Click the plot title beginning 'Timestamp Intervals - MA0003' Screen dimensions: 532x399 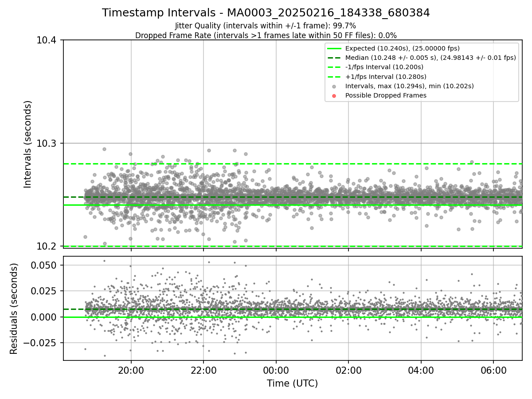(x=266, y=13)
